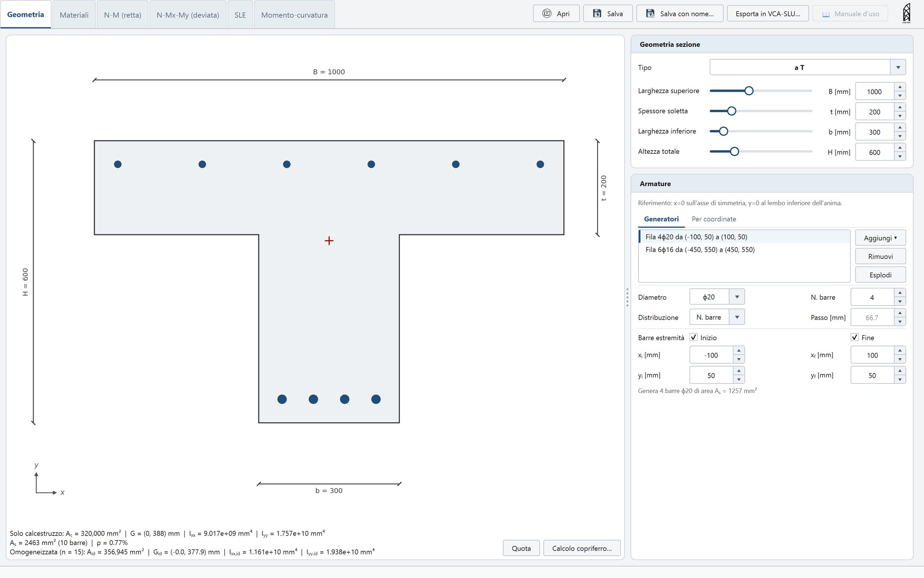
Task: Click the Rimuovi button
Action: 880,256
